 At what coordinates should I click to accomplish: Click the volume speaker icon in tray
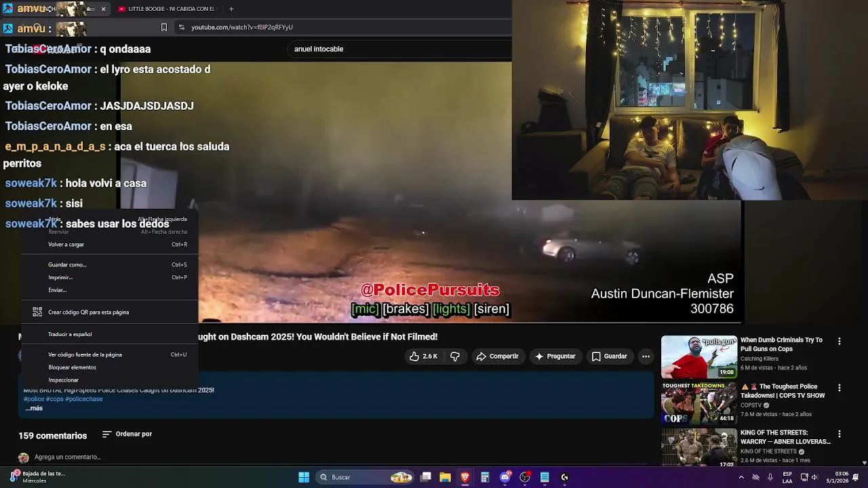pyautogui.click(x=814, y=477)
